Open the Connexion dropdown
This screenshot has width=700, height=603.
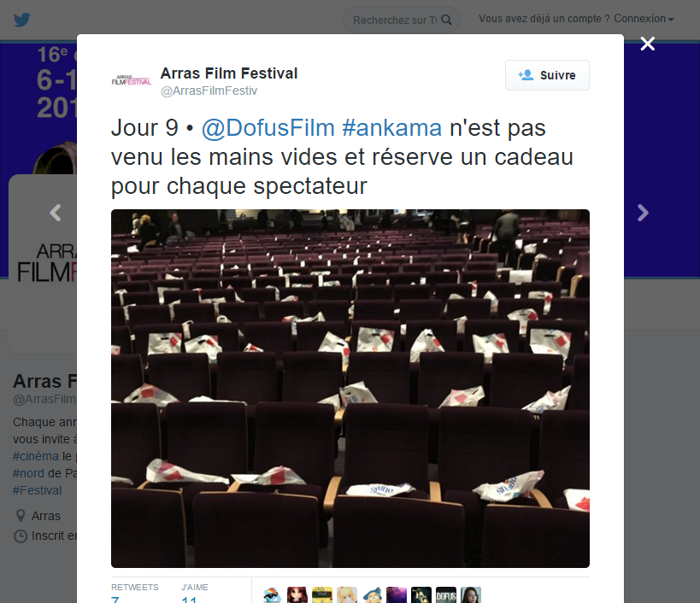tap(644, 19)
